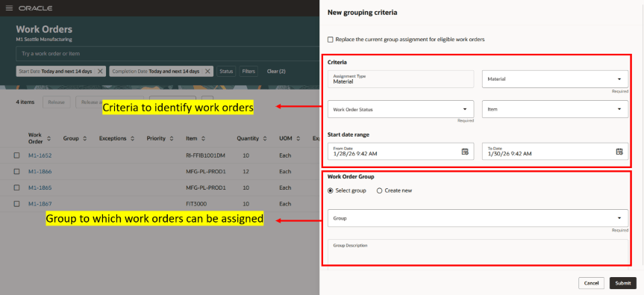The width and height of the screenshot is (644, 295).
Task: Sort by Quantity column
Action: [x=265, y=138]
